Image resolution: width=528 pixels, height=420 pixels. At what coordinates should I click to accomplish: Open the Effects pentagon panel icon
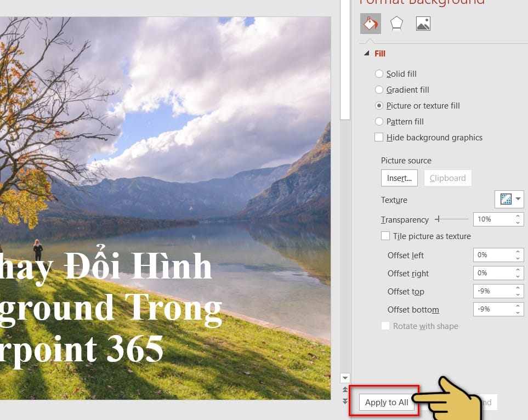click(396, 23)
